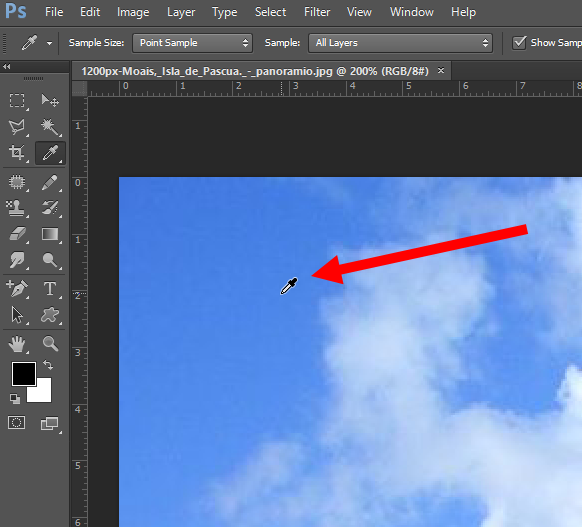
Task: Open the Edit menu
Action: click(90, 12)
